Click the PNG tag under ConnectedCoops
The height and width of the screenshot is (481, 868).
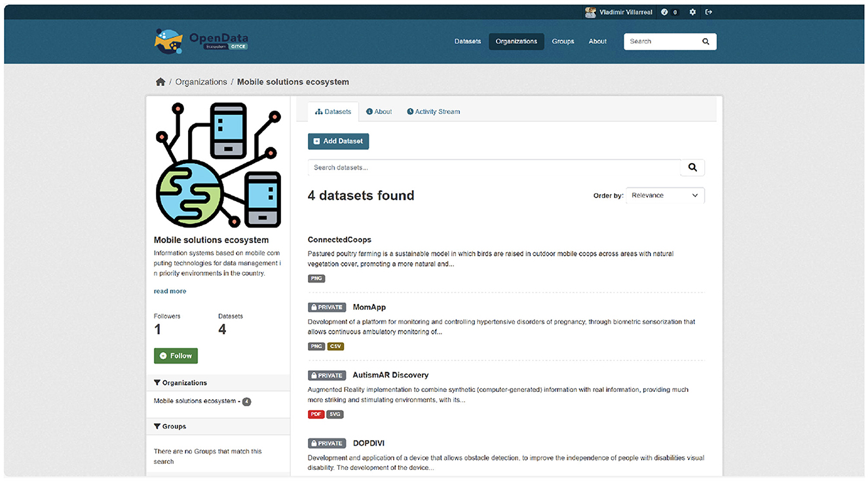[316, 279]
